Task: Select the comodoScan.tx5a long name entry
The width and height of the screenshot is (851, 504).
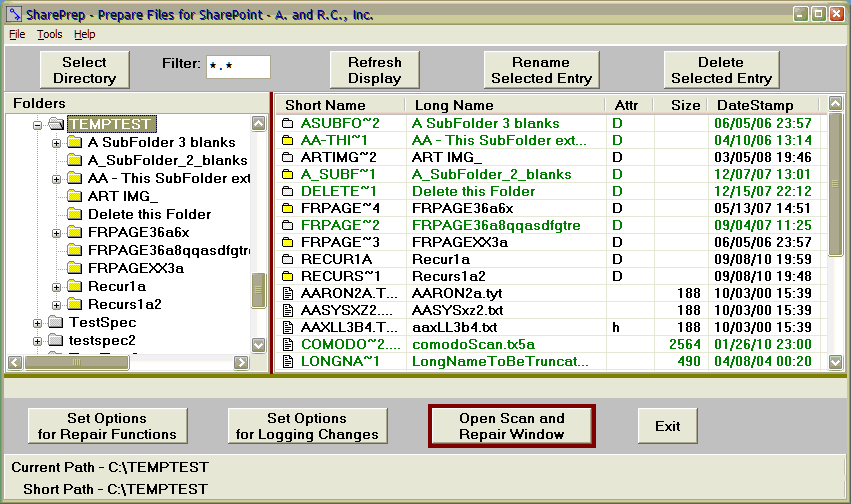Action: pyautogui.click(x=473, y=344)
